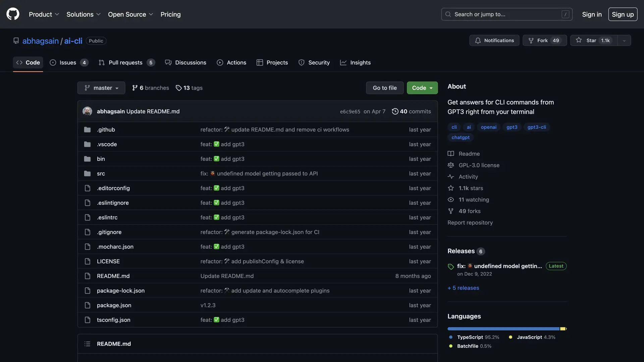Click the Notifications bell button
644x362 pixels.
(x=494, y=40)
